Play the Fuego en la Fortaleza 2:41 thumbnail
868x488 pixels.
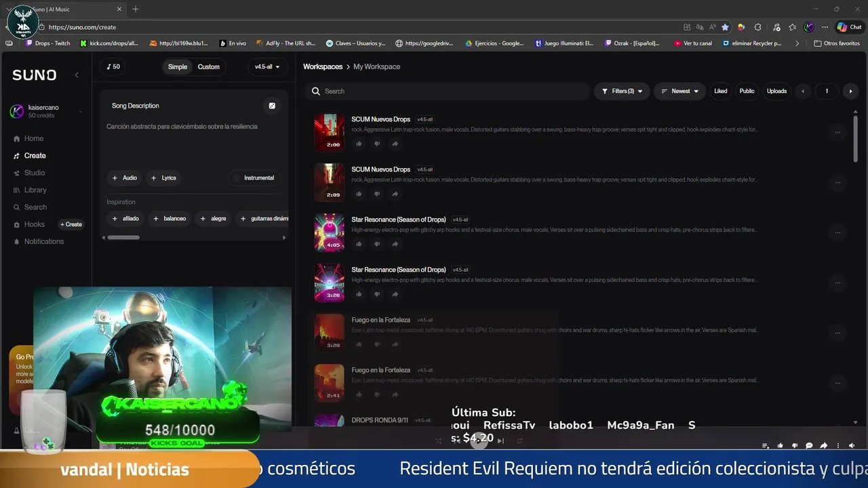(x=329, y=383)
